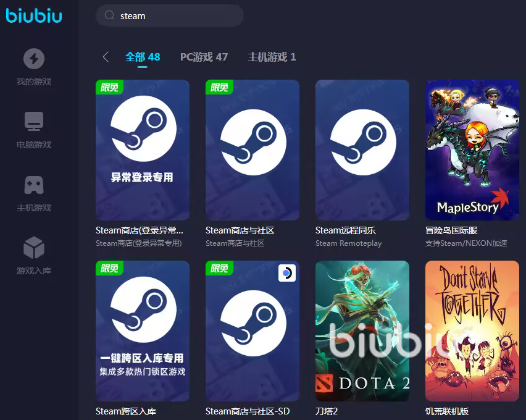
Task: Select the Steam远程同乐 game cover
Action: (x=362, y=149)
